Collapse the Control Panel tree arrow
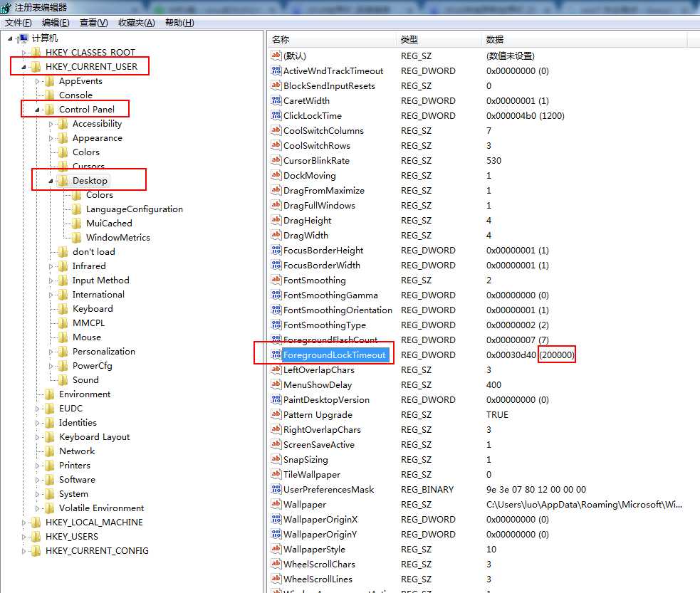 pos(38,110)
